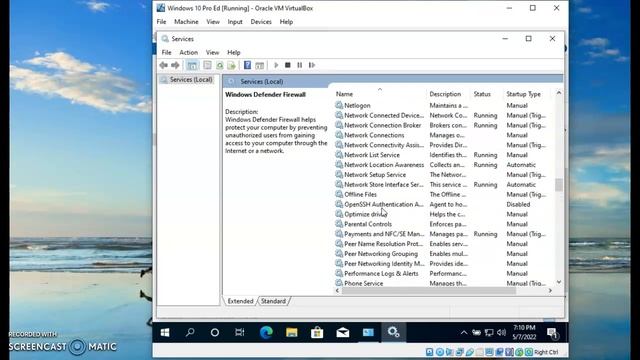This screenshot has width=640, height=360.
Task: Click the Start Service play icon
Action: tap(276, 65)
